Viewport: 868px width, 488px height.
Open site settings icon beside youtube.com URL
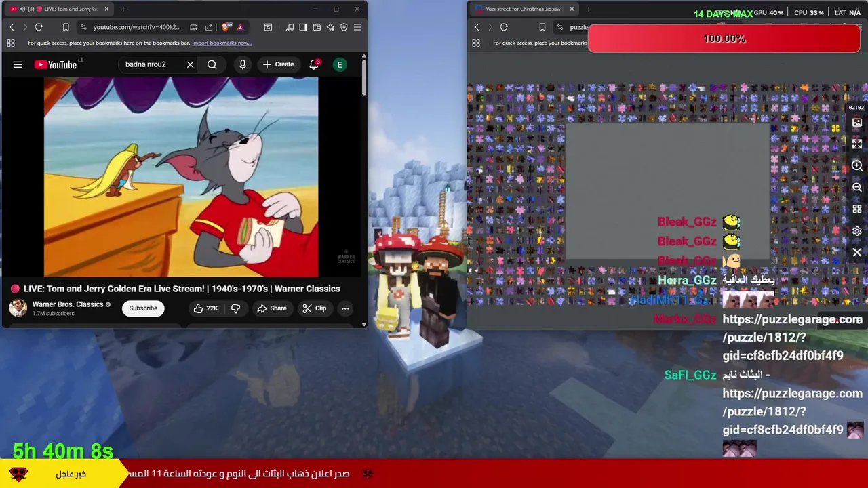pos(83,27)
